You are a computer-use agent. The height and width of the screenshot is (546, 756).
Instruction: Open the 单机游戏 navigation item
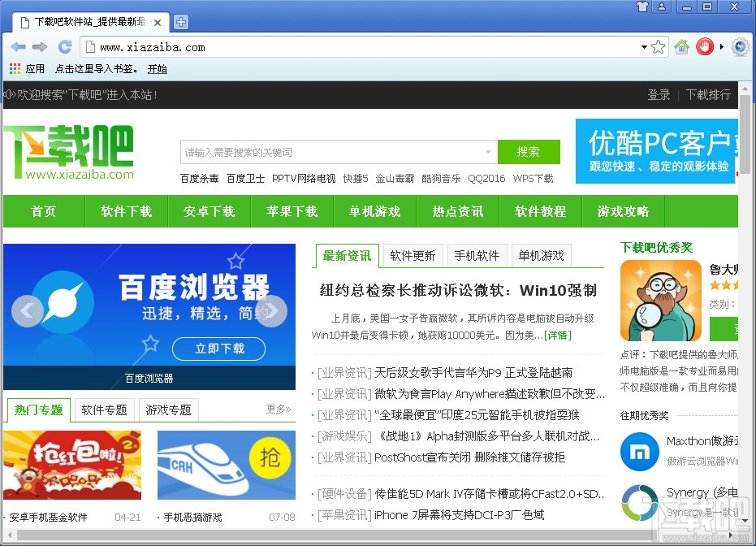(375, 211)
